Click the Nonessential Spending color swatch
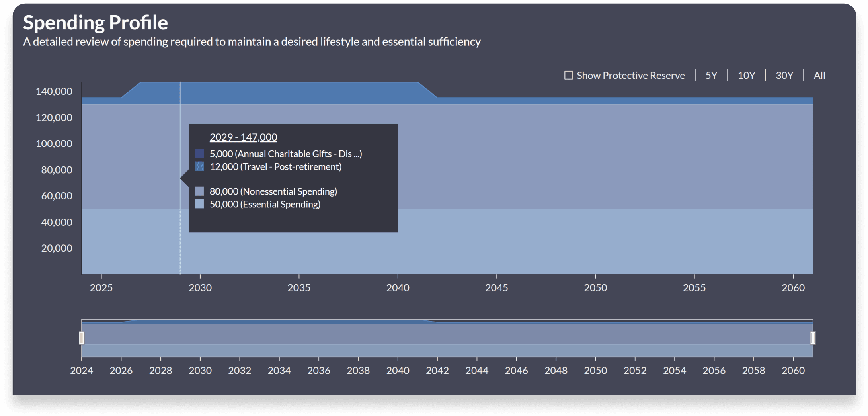 (199, 191)
